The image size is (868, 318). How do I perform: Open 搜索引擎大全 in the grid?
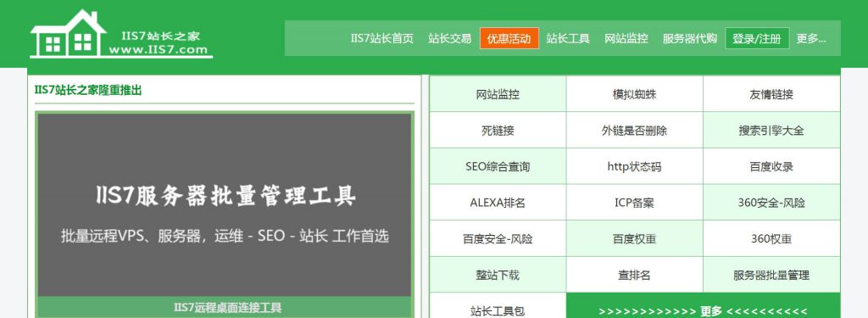771,131
